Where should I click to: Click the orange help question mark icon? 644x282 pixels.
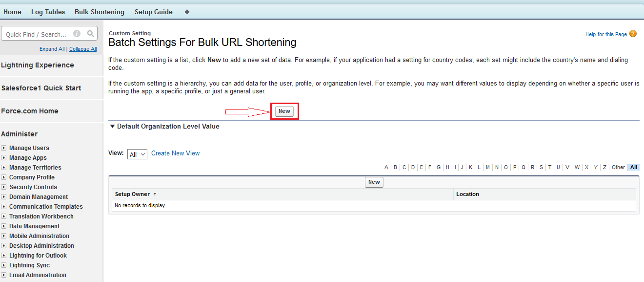633,34
